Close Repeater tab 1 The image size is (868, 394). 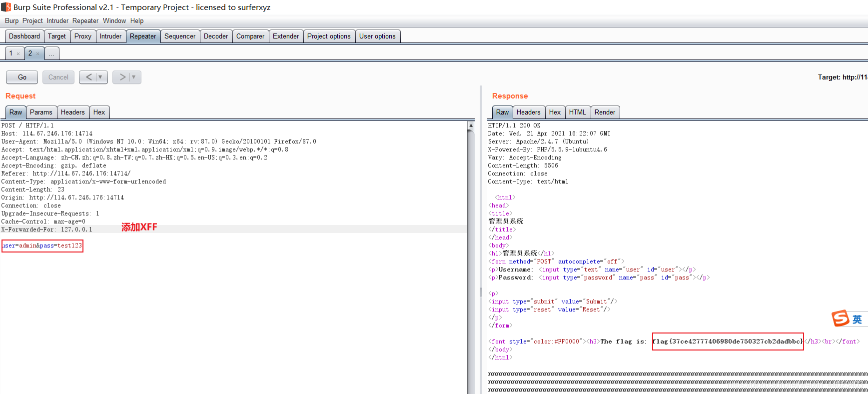click(18, 53)
